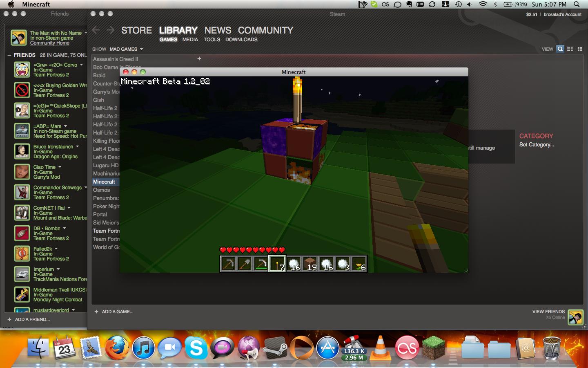The image size is (588, 368).
Task: Select Osmos in the games list
Action: [101, 190]
